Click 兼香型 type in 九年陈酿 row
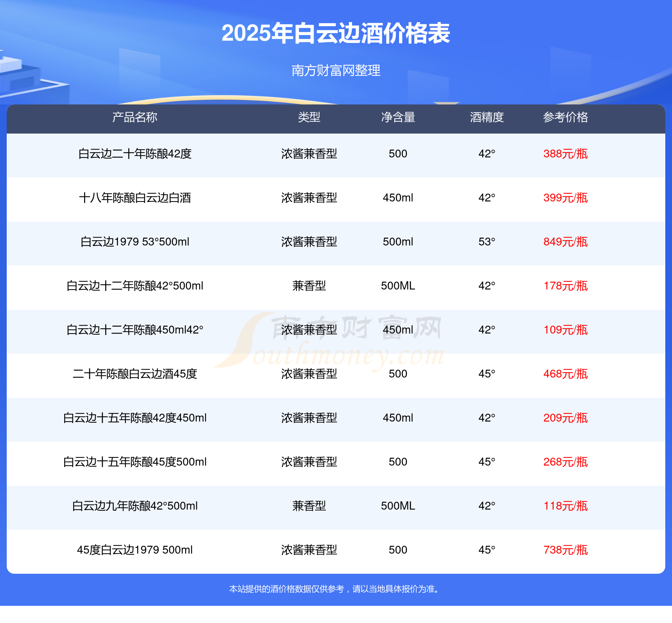Image resolution: width=672 pixels, height=623 pixels. pyautogui.click(x=309, y=506)
